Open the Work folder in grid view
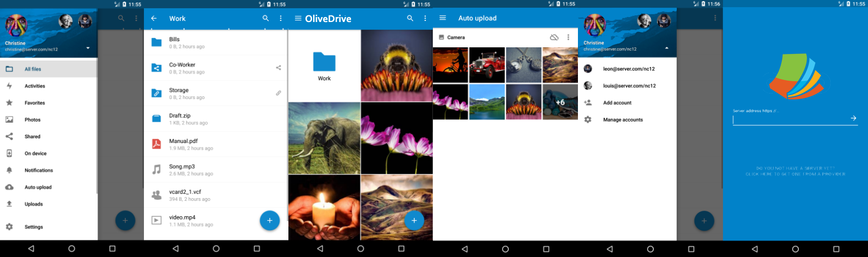Image resolution: width=868 pixels, height=257 pixels. 325,65
